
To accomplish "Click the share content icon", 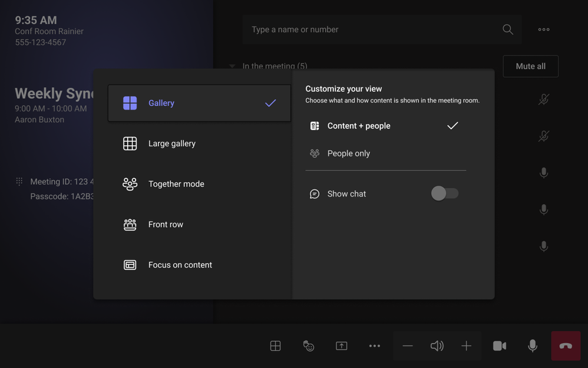I will click(342, 346).
